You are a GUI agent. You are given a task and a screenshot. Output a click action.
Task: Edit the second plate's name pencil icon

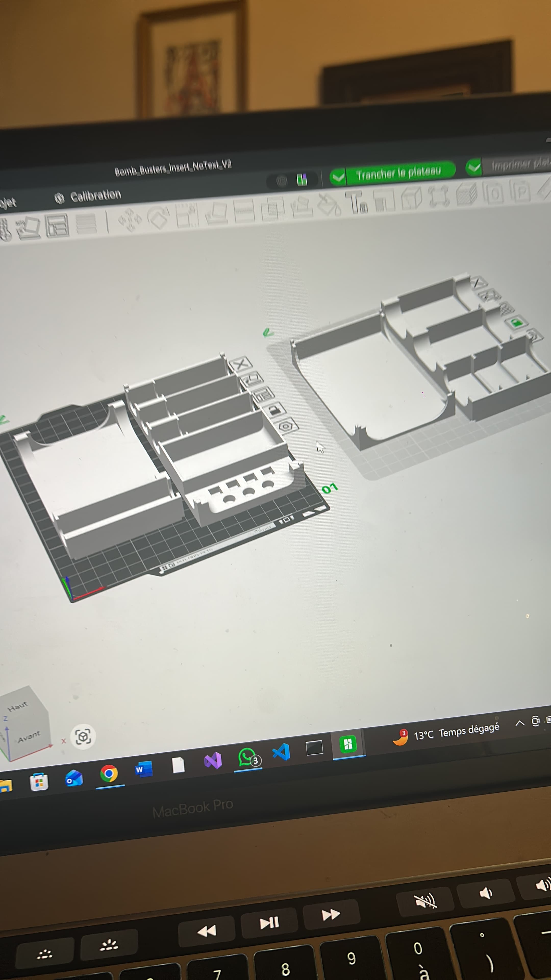point(268,333)
